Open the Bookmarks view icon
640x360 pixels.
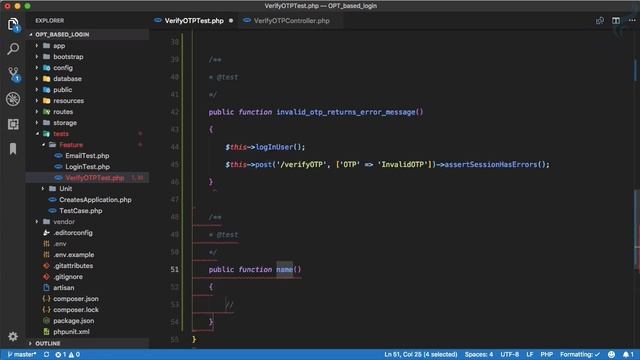(x=13, y=149)
